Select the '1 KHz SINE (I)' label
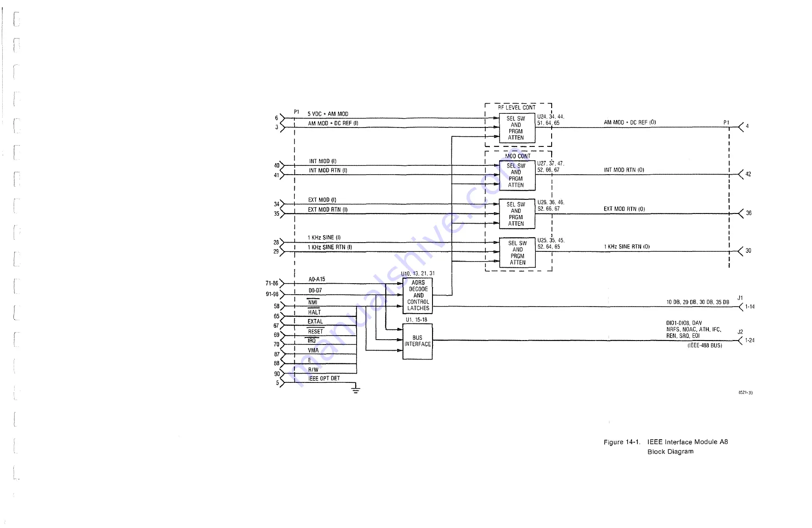This screenshot has width=812, height=528. [x=324, y=237]
